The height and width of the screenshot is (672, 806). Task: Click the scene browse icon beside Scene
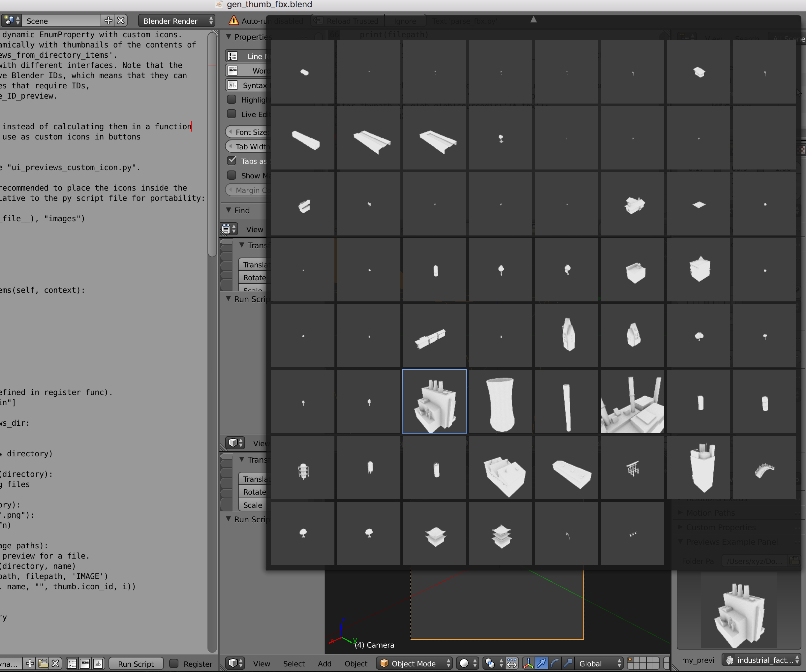[11, 21]
